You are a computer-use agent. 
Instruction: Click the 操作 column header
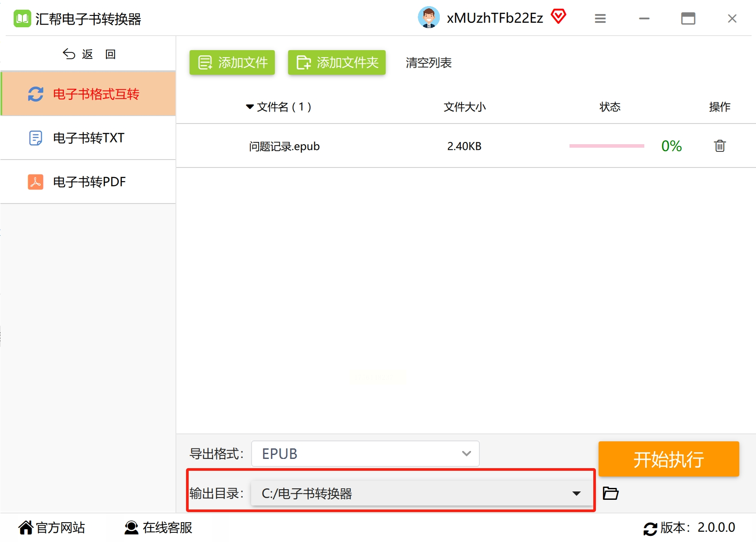720,107
